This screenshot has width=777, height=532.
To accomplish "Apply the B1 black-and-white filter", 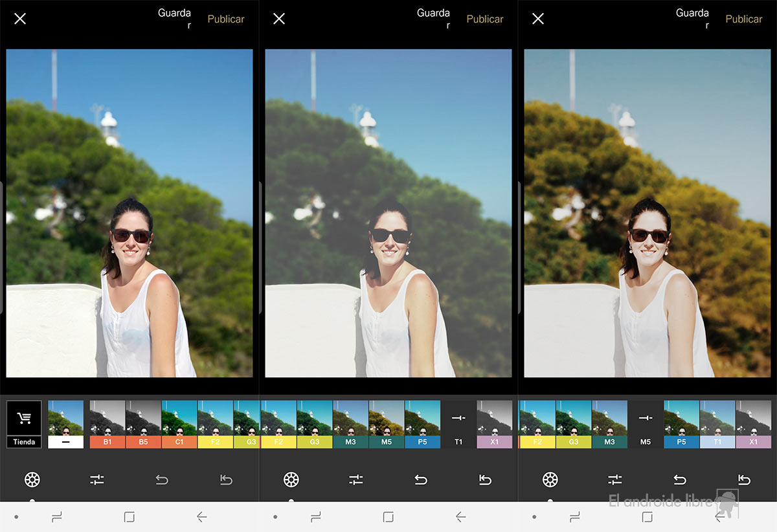I will (107, 425).
